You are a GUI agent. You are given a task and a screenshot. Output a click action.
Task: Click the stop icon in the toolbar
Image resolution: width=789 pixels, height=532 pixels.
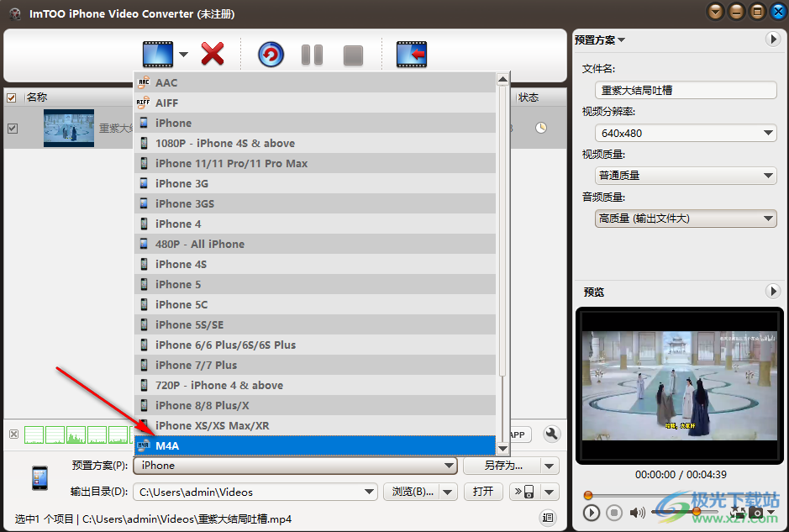352,54
